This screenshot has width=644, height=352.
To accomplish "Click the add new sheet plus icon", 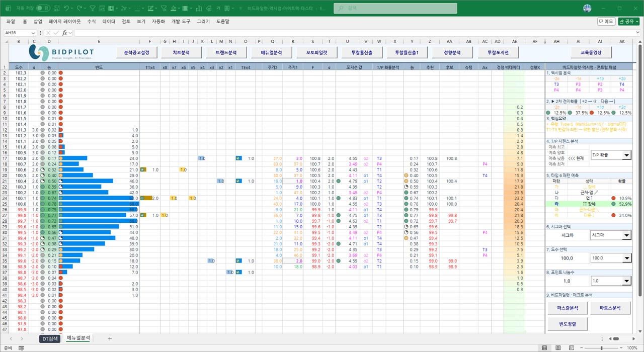I will pyautogui.click(x=110, y=338).
